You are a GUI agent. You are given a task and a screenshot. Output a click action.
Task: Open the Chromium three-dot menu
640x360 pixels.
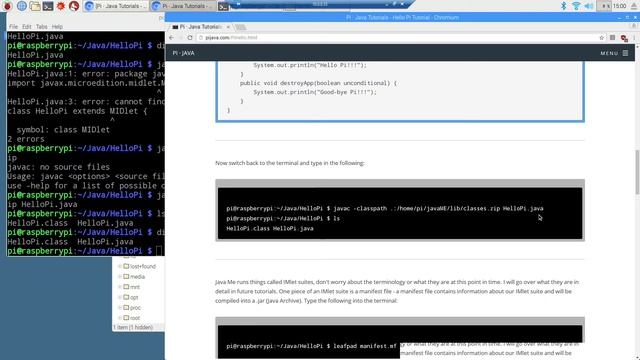click(x=635, y=38)
